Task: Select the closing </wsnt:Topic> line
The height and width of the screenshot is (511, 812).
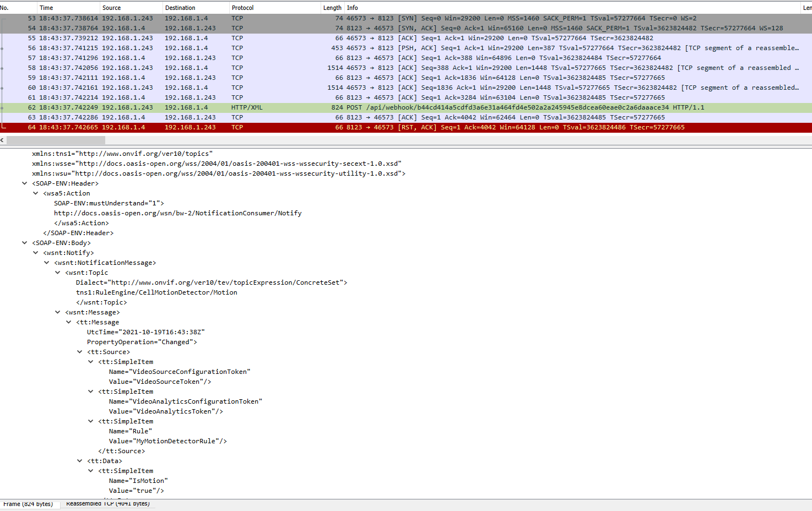Action: [x=101, y=302]
